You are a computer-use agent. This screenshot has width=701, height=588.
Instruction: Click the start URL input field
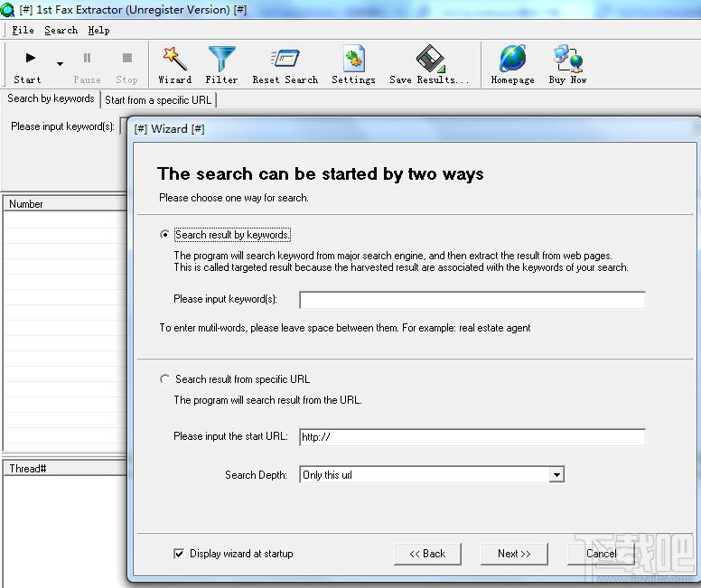click(x=472, y=437)
